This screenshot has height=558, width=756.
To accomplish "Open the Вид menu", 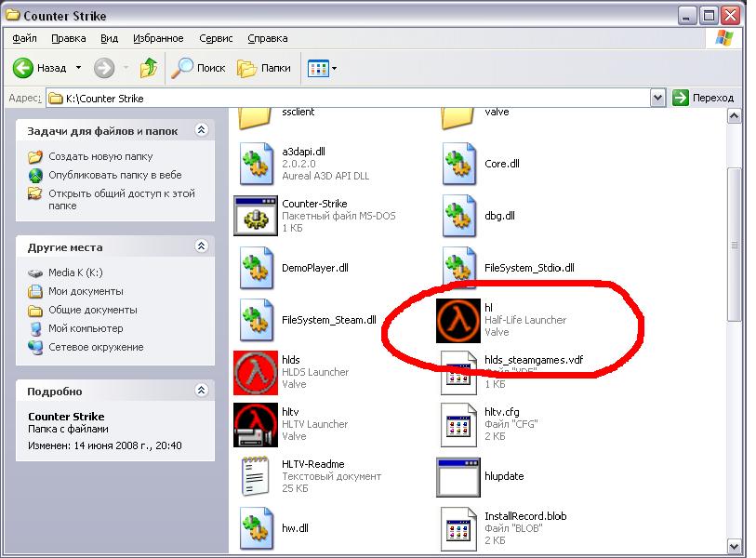I will click(x=110, y=38).
